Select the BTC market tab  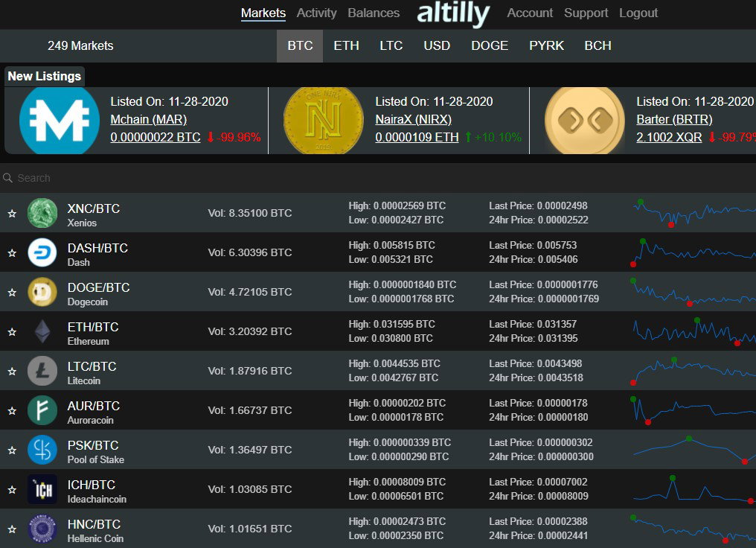(x=300, y=46)
